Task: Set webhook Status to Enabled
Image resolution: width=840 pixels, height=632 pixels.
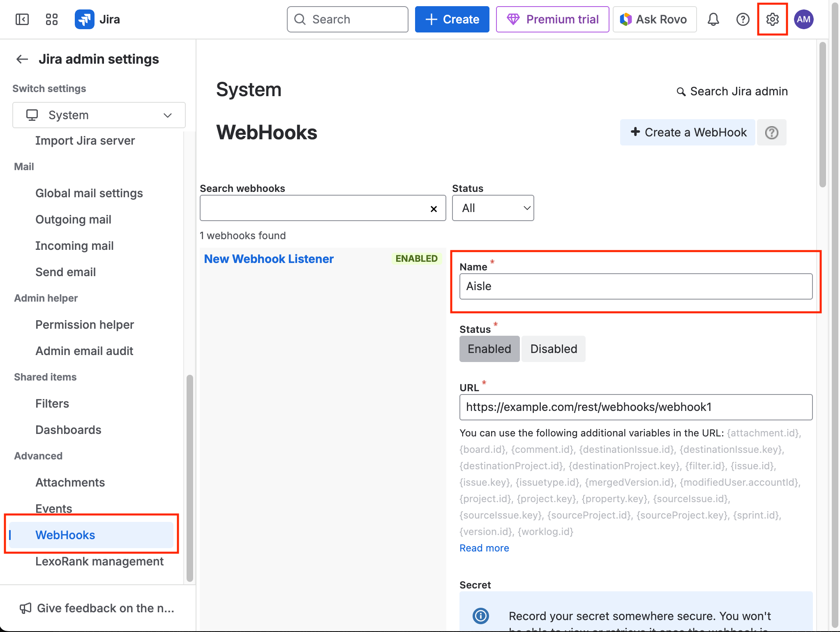Action: [489, 349]
